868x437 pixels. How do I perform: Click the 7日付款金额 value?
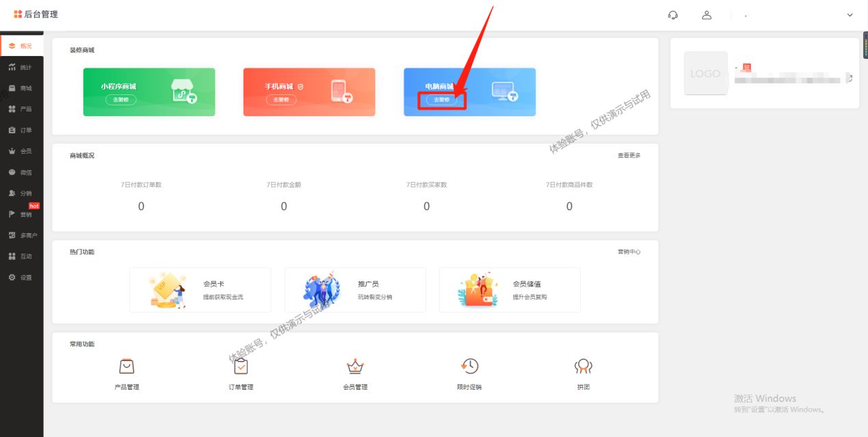coord(284,207)
